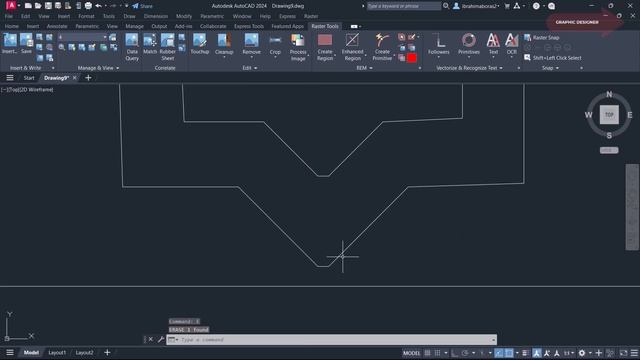The width and height of the screenshot is (640, 360).
Task: Toggle the grid display in the status bar
Action: pyautogui.click(x=427, y=353)
